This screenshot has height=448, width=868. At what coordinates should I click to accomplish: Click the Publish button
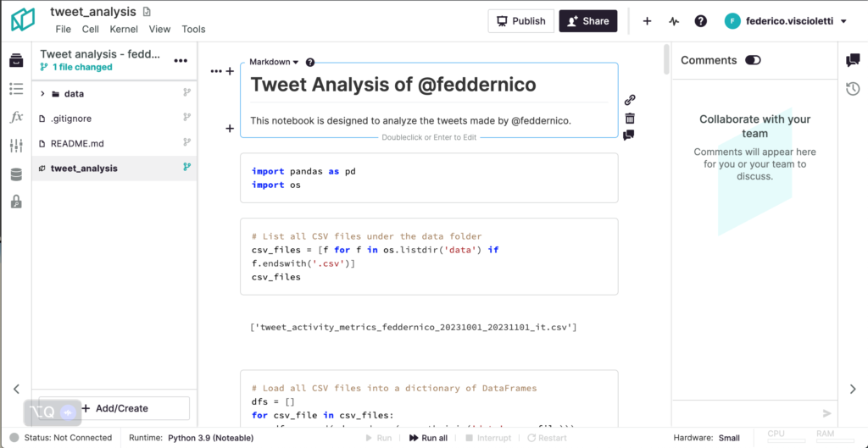520,21
